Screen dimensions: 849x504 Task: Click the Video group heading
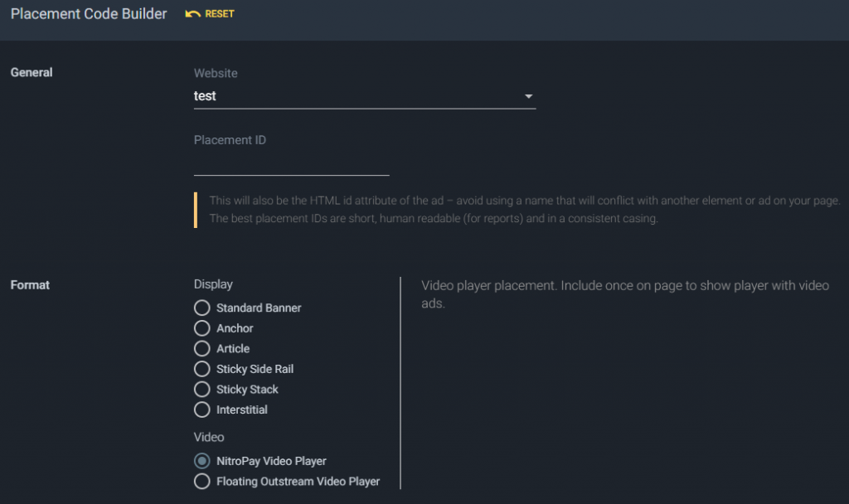209,437
